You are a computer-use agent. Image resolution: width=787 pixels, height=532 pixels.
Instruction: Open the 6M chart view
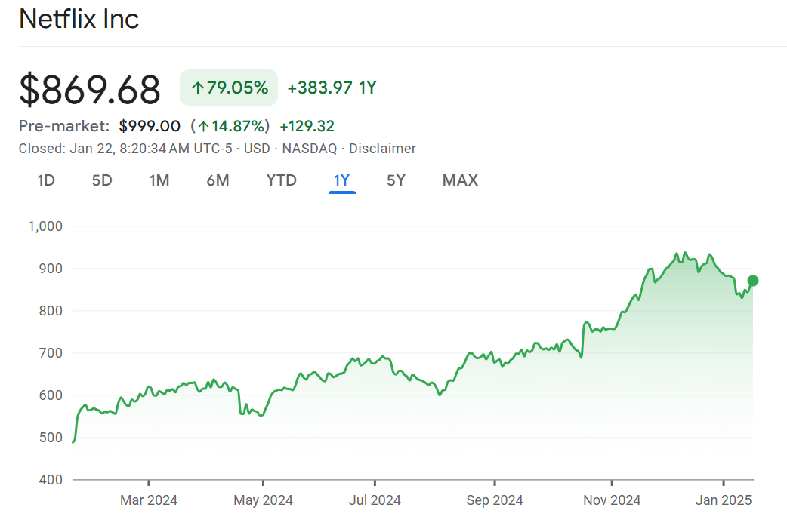218,180
